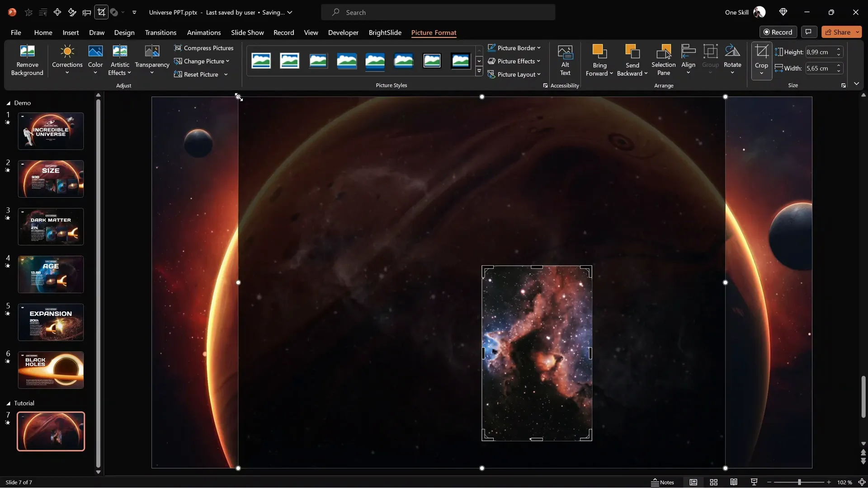Open the comments pane icon
Screen dimensions: 868x488
coord(808,32)
